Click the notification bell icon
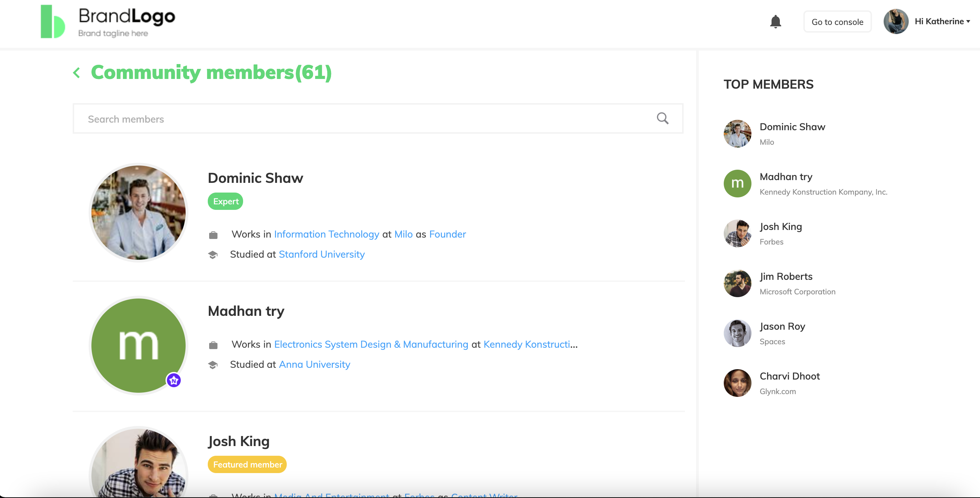This screenshot has height=498, width=980. point(775,22)
